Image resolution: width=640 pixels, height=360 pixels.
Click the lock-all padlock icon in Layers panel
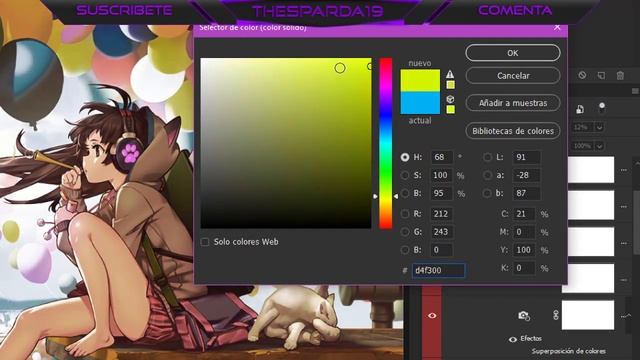click(580, 109)
